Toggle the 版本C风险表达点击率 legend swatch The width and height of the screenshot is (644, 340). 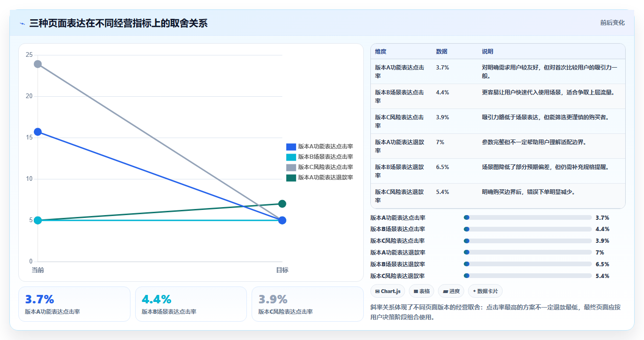tap(291, 167)
